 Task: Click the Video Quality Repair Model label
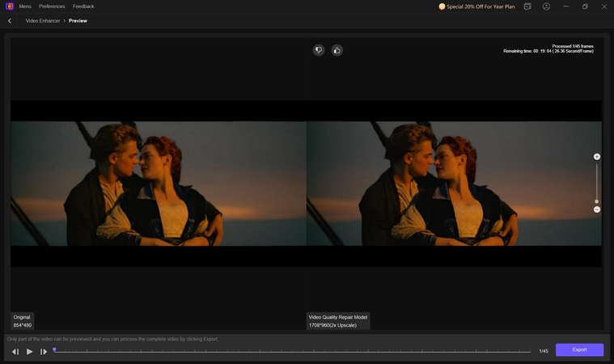click(338, 321)
